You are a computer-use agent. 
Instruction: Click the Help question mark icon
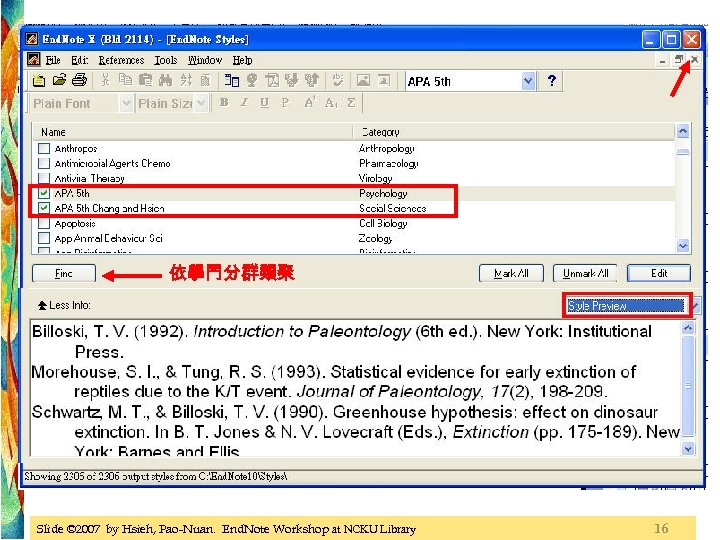[x=551, y=81]
